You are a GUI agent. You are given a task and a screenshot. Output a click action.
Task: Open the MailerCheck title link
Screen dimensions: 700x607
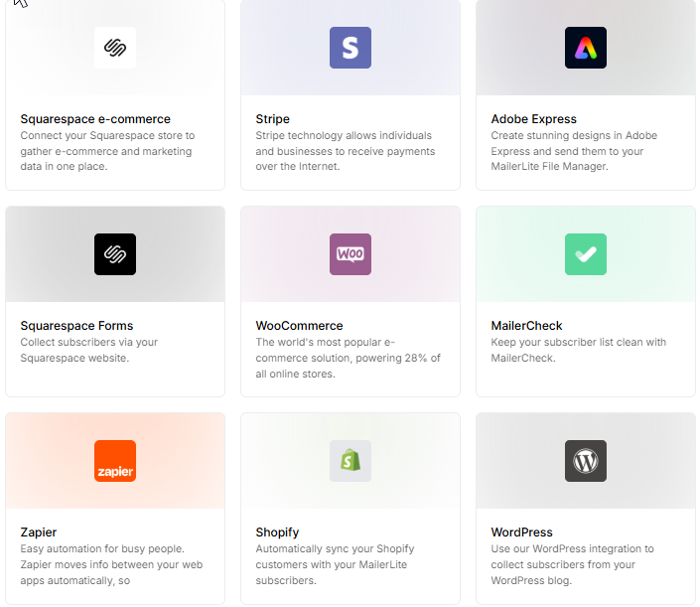tap(526, 326)
